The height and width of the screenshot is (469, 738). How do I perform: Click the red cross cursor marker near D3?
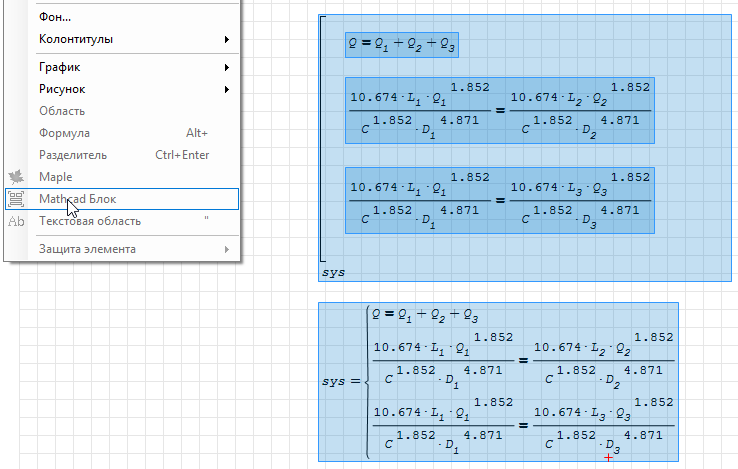pyautogui.click(x=609, y=457)
